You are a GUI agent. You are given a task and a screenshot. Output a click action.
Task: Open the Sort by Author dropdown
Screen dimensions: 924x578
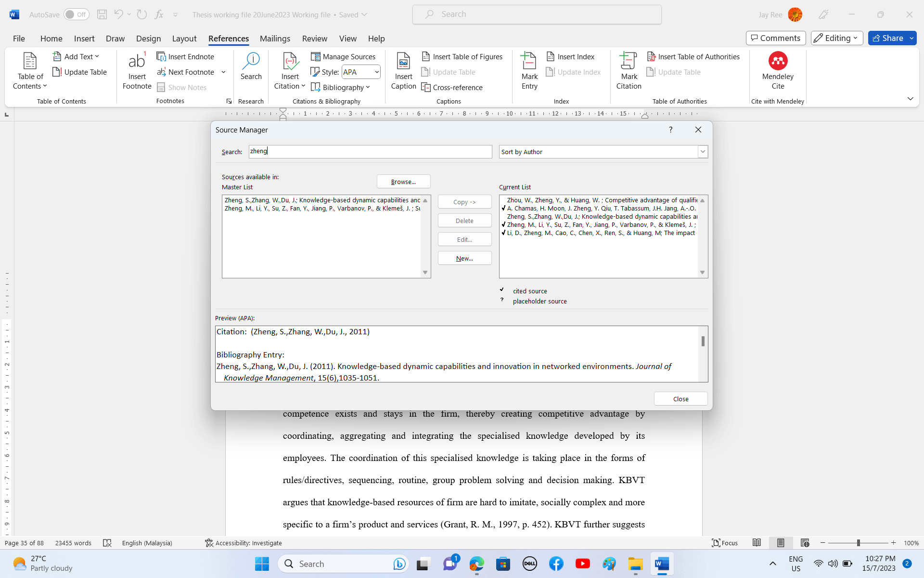coord(703,152)
